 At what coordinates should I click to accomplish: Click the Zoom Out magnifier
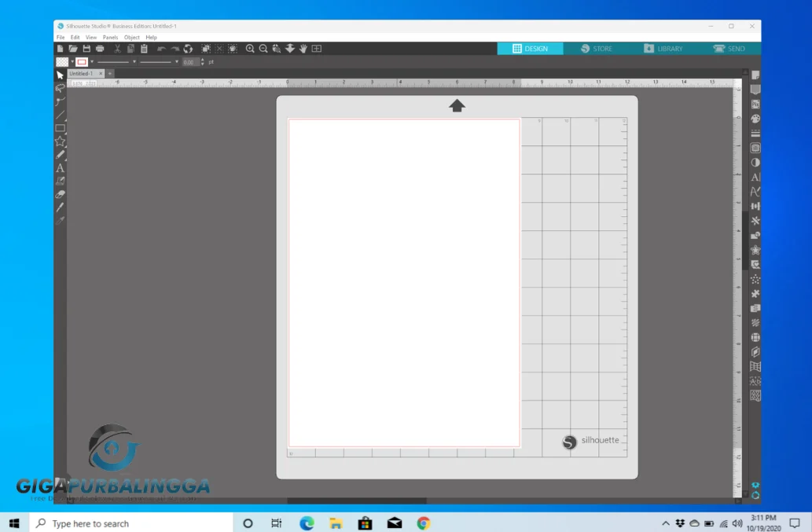263,49
